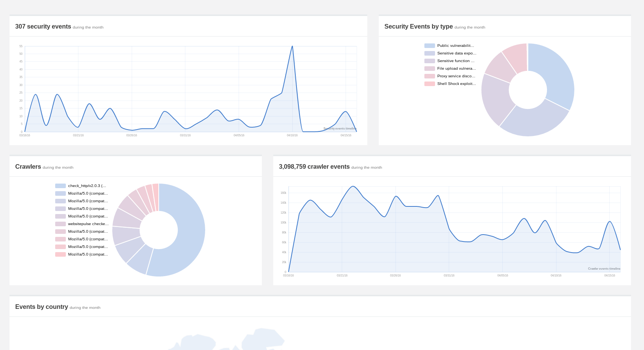Toggle the File upload vulnera... legend label
The width and height of the screenshot is (644, 350).
pos(456,69)
